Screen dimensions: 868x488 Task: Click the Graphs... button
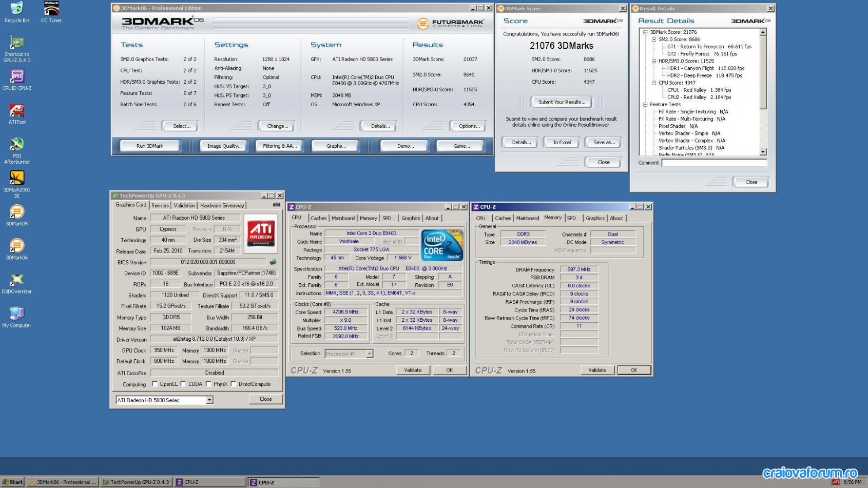tap(336, 146)
